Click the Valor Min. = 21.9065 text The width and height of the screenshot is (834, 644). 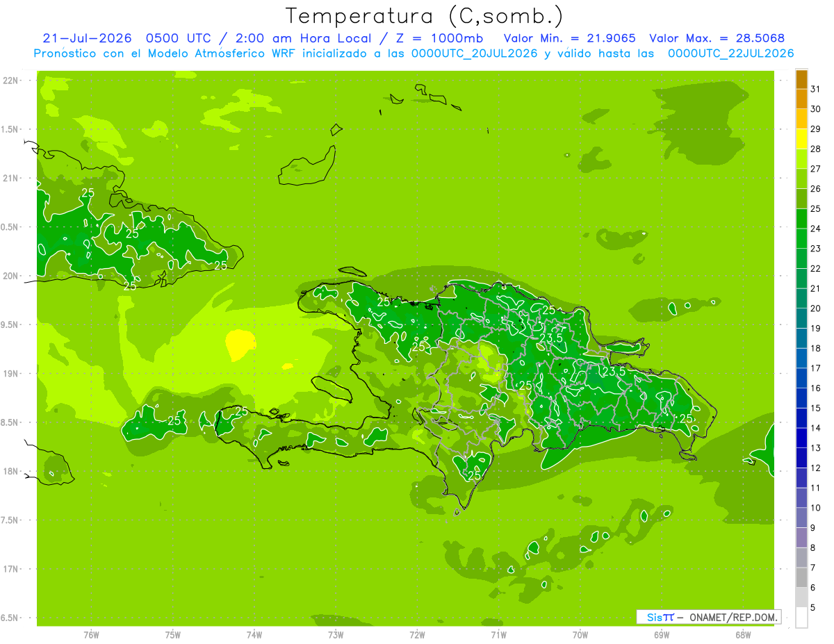pos(570,38)
